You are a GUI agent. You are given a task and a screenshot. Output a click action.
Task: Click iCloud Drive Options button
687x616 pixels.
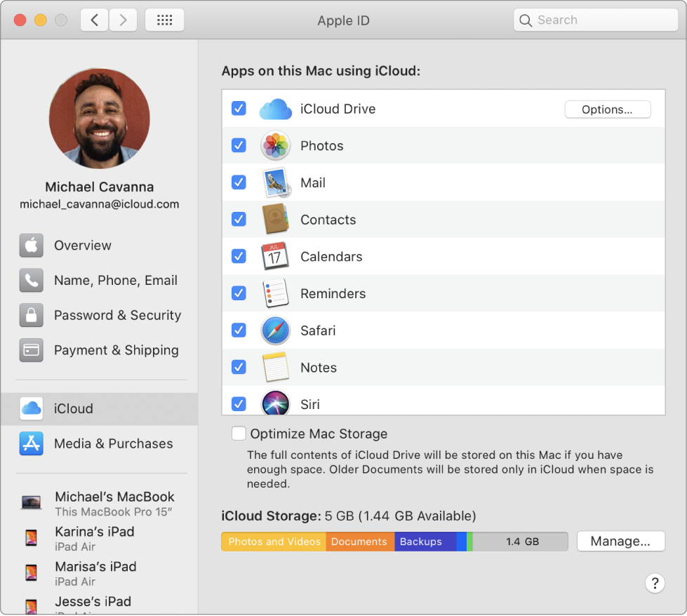click(607, 109)
